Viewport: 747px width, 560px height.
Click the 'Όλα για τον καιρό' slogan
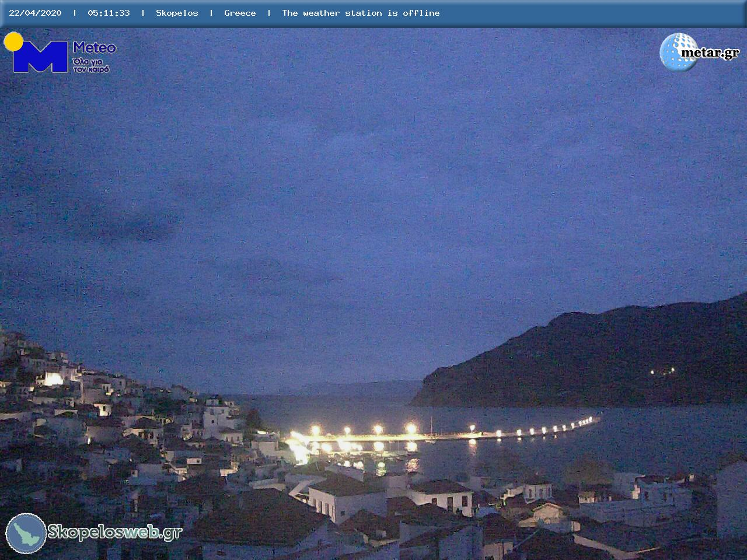(90, 65)
